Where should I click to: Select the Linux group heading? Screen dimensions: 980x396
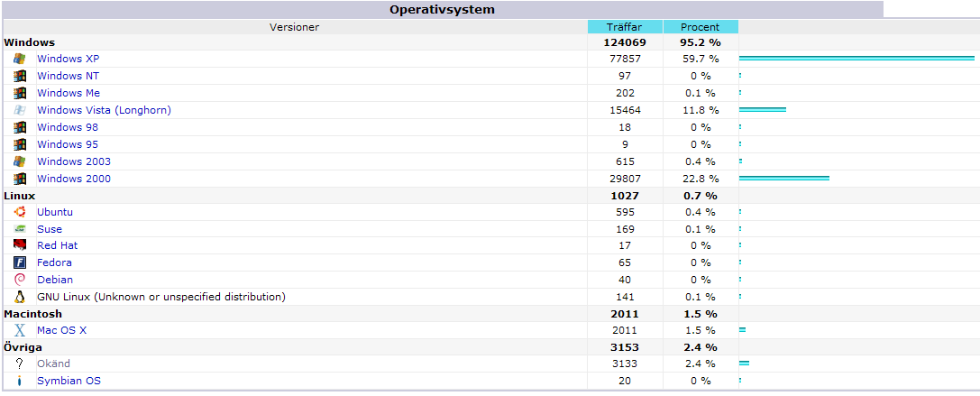click(x=19, y=196)
